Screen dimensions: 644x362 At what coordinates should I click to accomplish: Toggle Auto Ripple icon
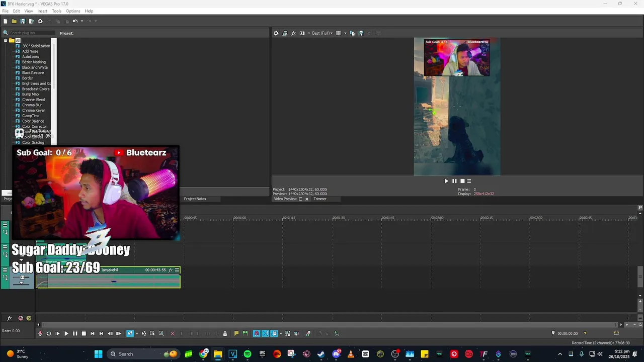[274, 333]
